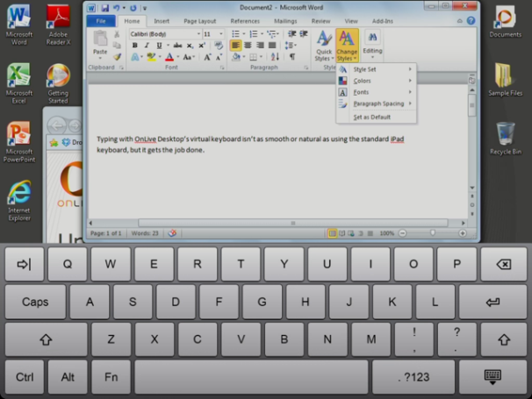Click the Cut scissors icon
Image resolution: width=532 pixels, height=399 pixels.
click(117, 34)
